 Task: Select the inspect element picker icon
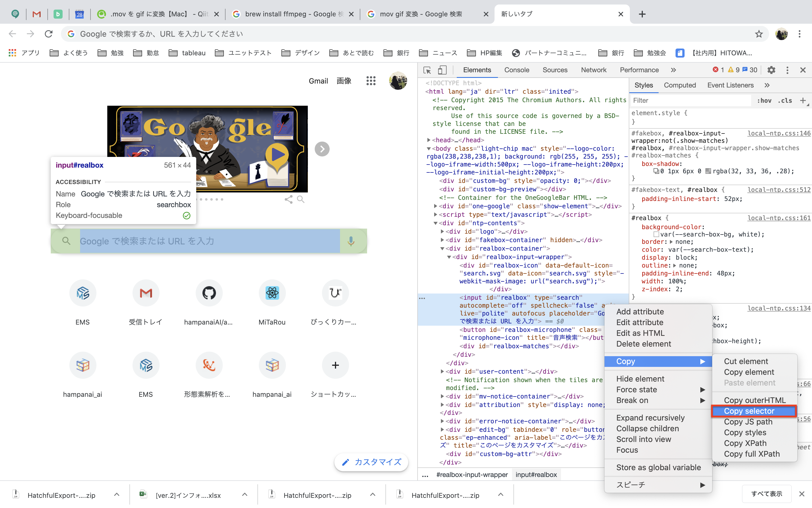coord(427,70)
